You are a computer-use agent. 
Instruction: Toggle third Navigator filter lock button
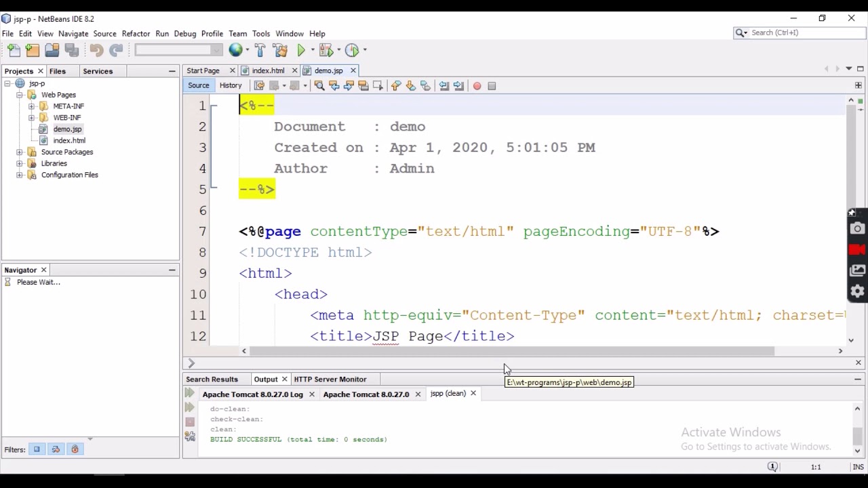75,449
